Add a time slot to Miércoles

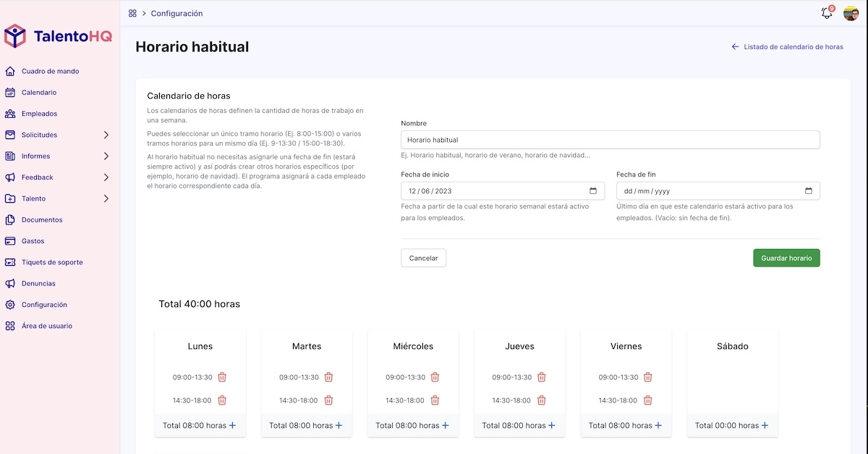click(x=445, y=426)
